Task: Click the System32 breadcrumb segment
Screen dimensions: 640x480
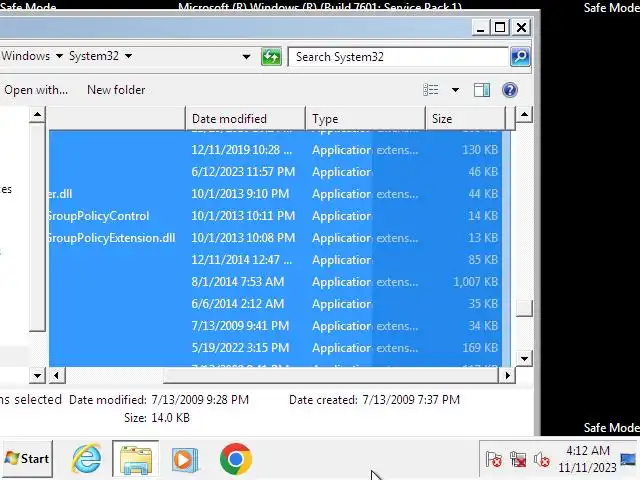Action: click(x=94, y=56)
